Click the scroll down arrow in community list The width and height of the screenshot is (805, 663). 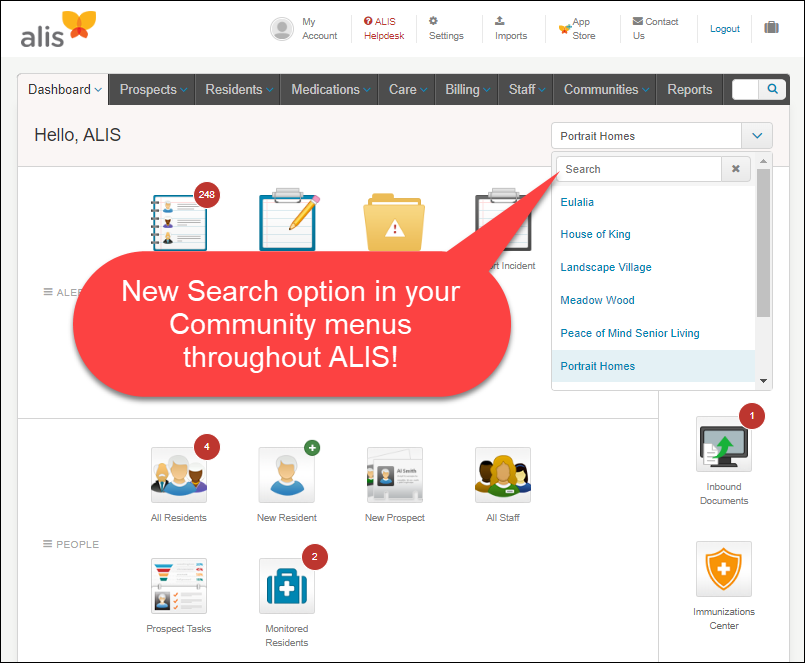[763, 381]
